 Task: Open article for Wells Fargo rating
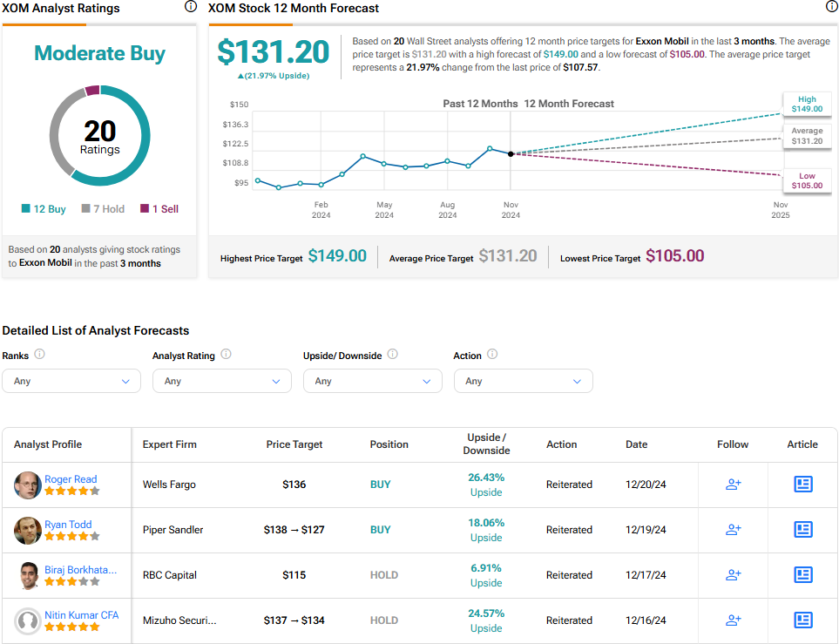coord(802,485)
